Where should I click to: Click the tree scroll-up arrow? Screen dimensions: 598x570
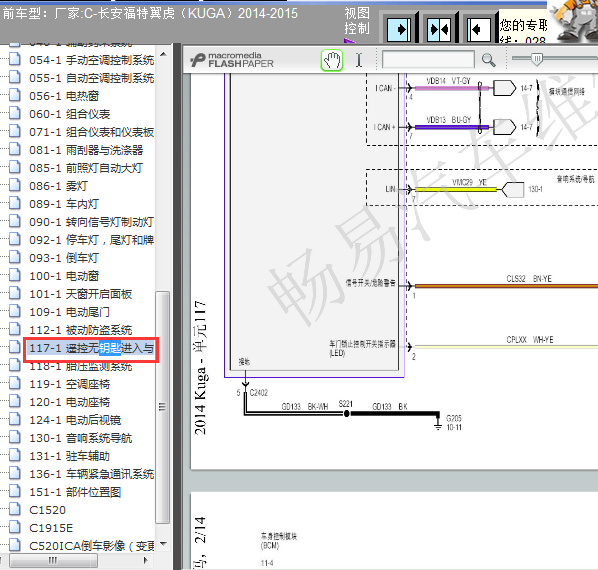pyautogui.click(x=163, y=54)
